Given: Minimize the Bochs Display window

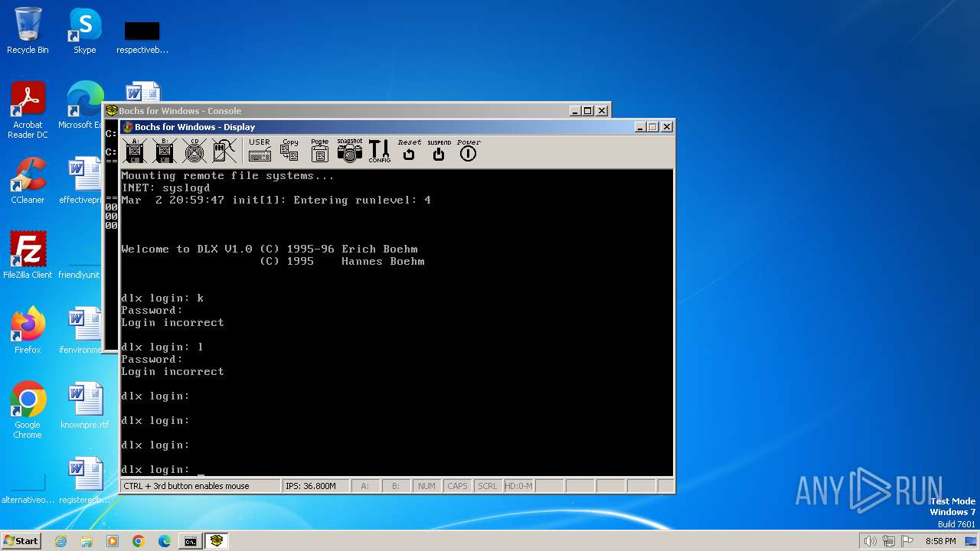Looking at the screenshot, I should point(640,127).
